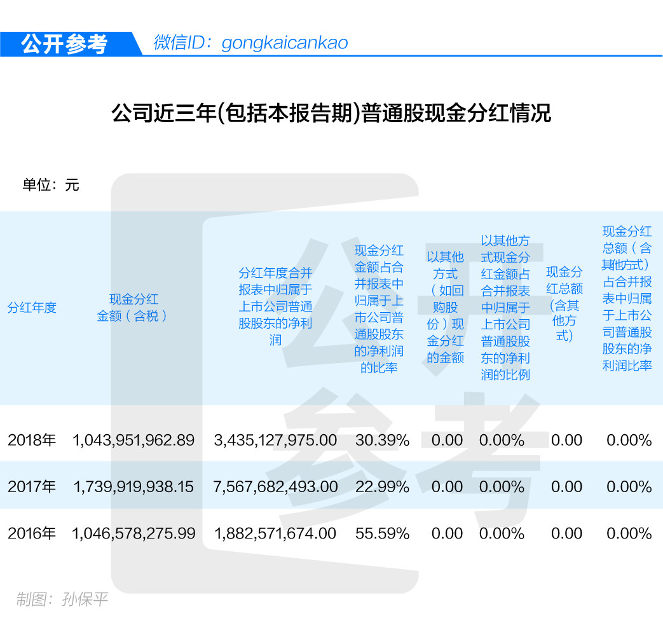
Task: Select the net profit value 7,567,682,493.00
Action: pos(275,487)
